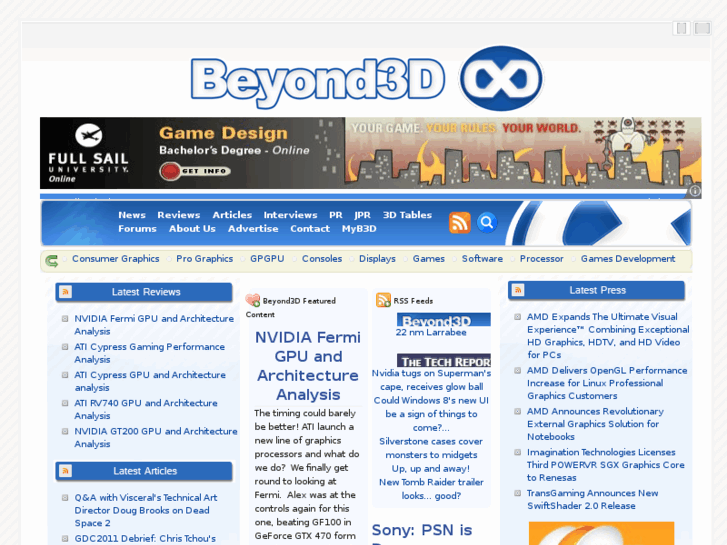Screen dimensions: 727x545
Task: Open AMD Announces Revolutionary External Graphics press
Action: point(595,424)
